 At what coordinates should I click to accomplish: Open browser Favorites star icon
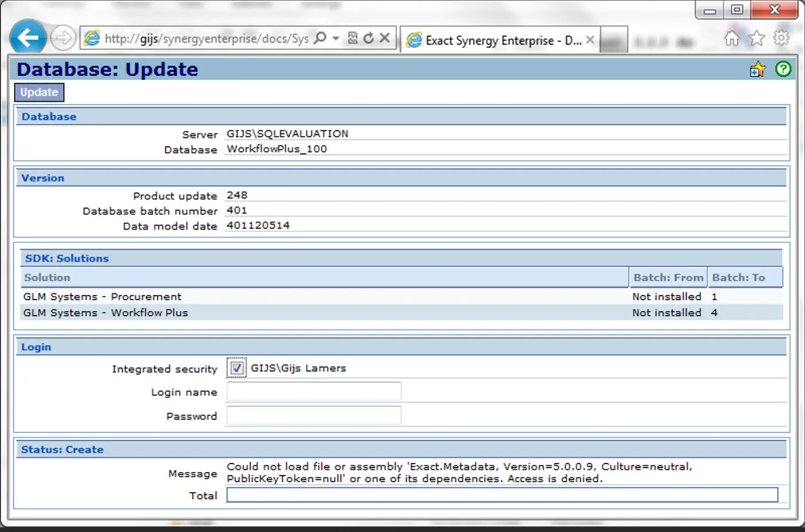point(757,38)
